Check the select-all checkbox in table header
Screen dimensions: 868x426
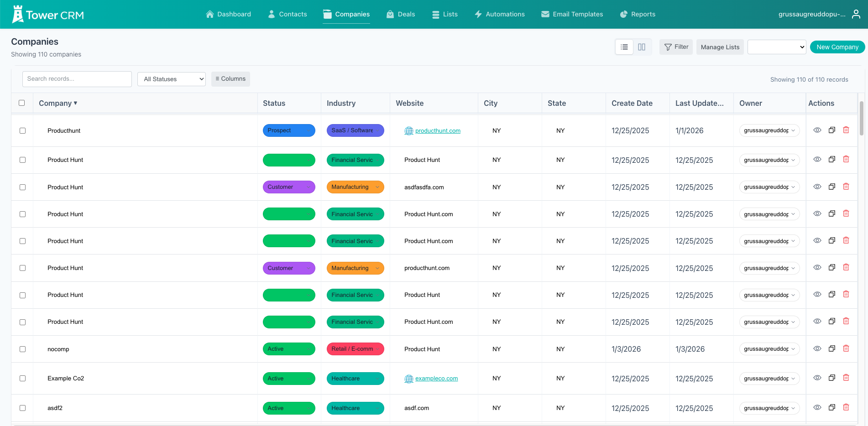[22, 103]
